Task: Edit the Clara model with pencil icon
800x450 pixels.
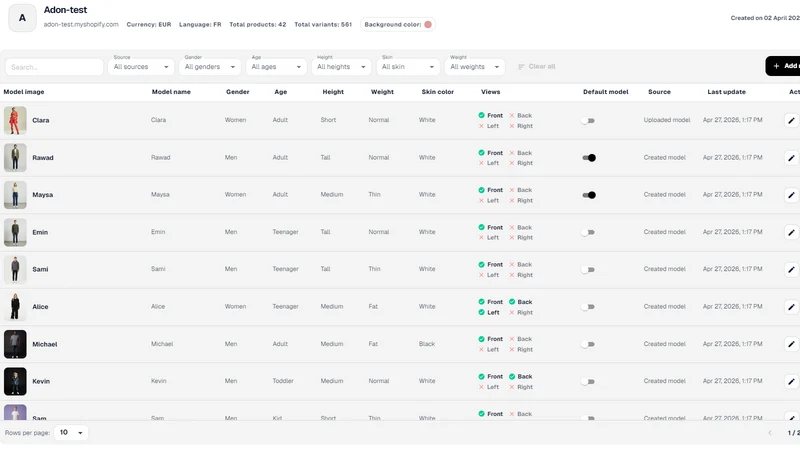Action: tap(791, 120)
